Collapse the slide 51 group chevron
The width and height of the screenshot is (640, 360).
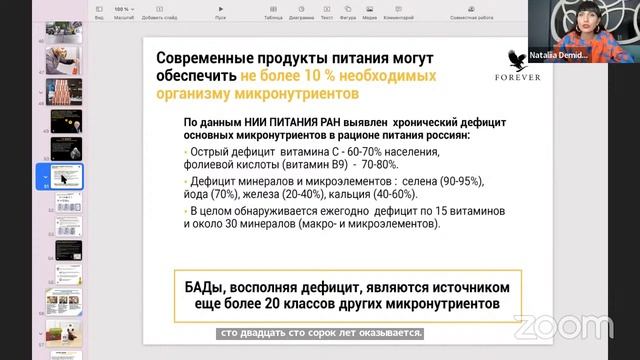tap(45, 177)
